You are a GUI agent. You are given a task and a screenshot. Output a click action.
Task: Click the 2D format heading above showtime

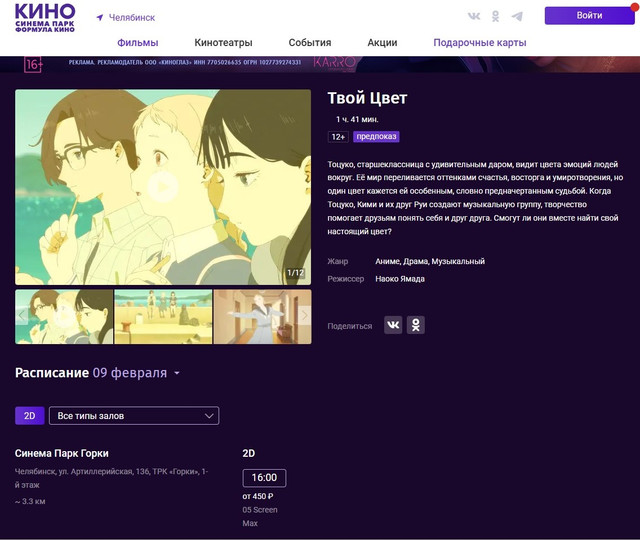click(249, 453)
